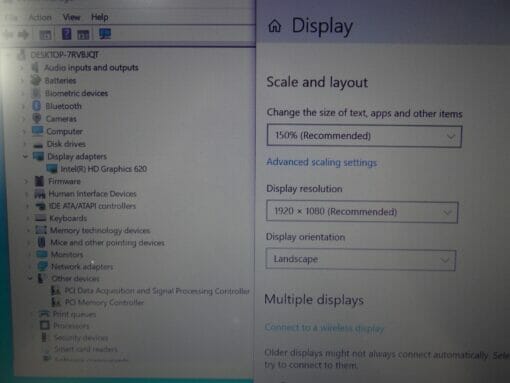Screen dimensions: 510x383
Task: Click the Mice and other pointing devices icon
Action: click(42, 242)
